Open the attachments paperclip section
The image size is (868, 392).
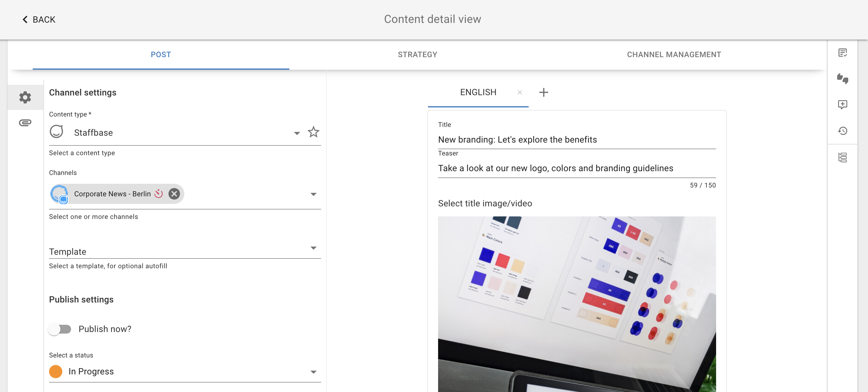coord(25,122)
